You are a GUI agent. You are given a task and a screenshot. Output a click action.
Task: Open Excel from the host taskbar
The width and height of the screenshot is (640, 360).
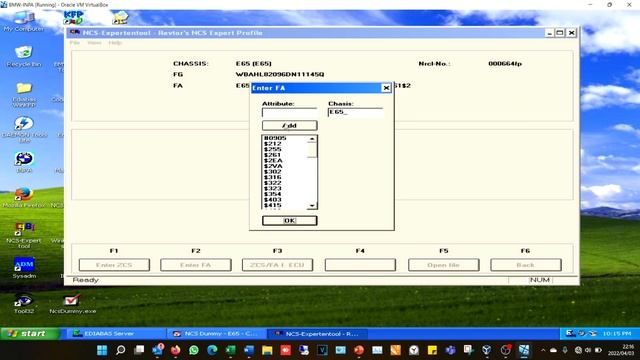pyautogui.click(x=231, y=350)
